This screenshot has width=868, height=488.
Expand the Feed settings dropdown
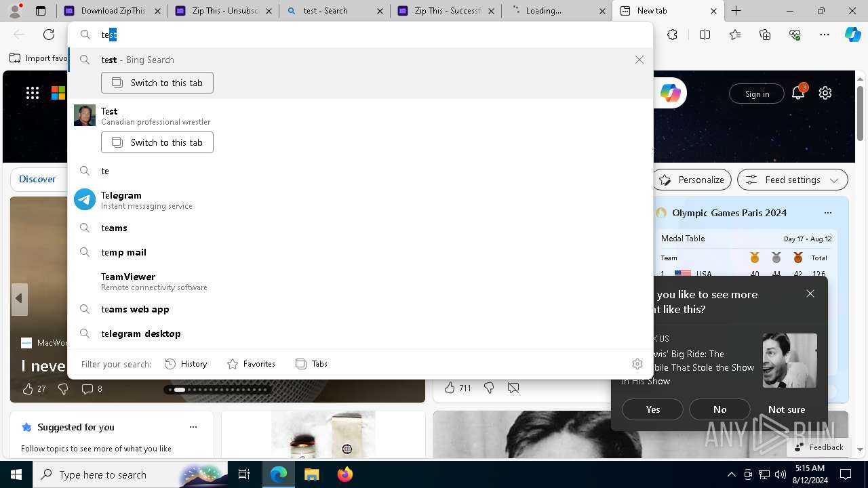(793, 180)
